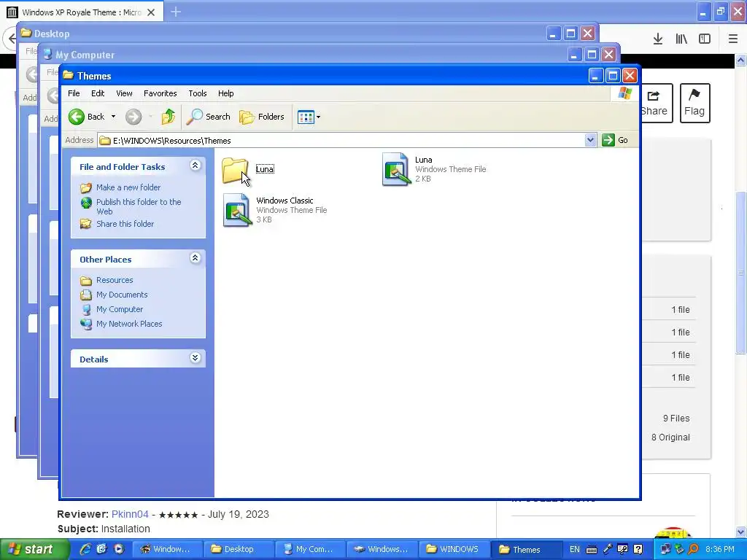Collapse File and Folder Tasks panel
Image resolution: width=747 pixels, height=560 pixels.
pos(195,166)
